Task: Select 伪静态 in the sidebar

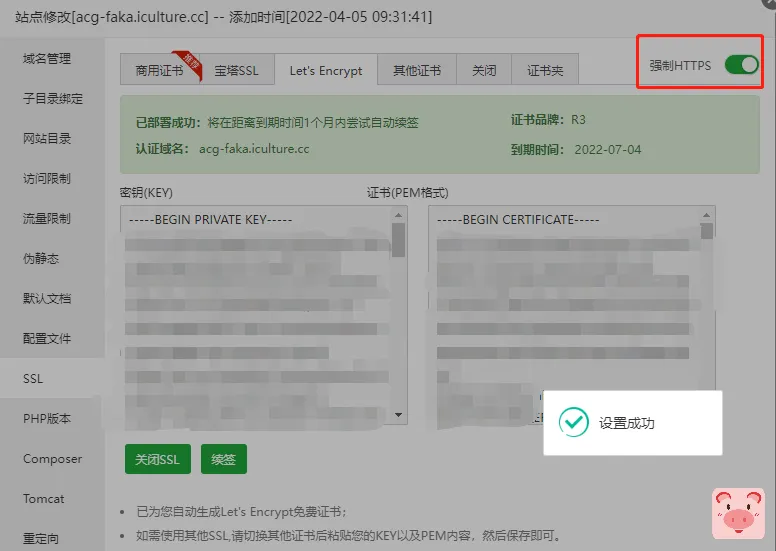Action: click(41, 258)
